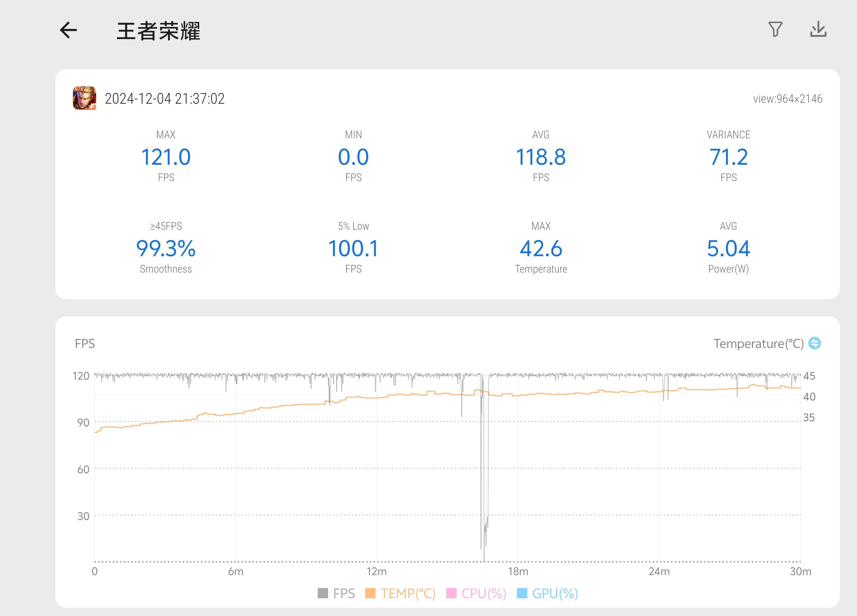The image size is (857, 616).
Task: Click the Temperature(°C) axis label
Action: coord(758,343)
